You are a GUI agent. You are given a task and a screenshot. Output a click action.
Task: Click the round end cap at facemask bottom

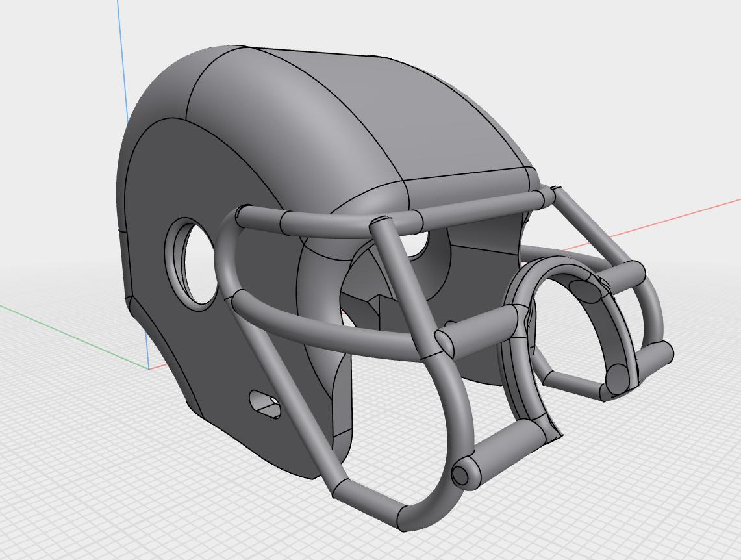pos(460,473)
